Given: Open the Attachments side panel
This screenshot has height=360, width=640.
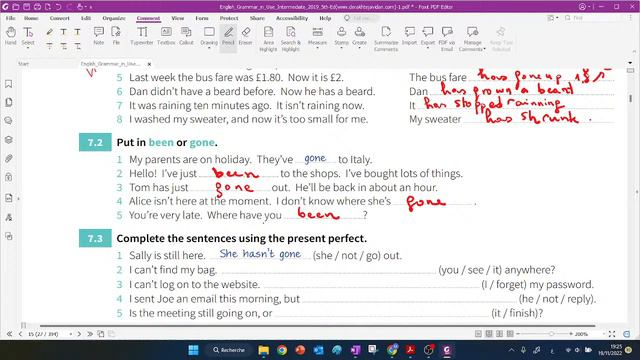Looking at the screenshot, I should pos(9,158).
